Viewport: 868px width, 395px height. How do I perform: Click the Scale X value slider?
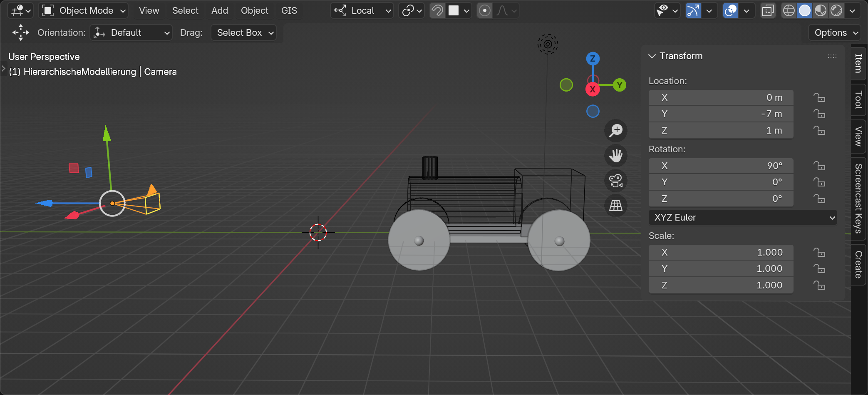[721, 253]
